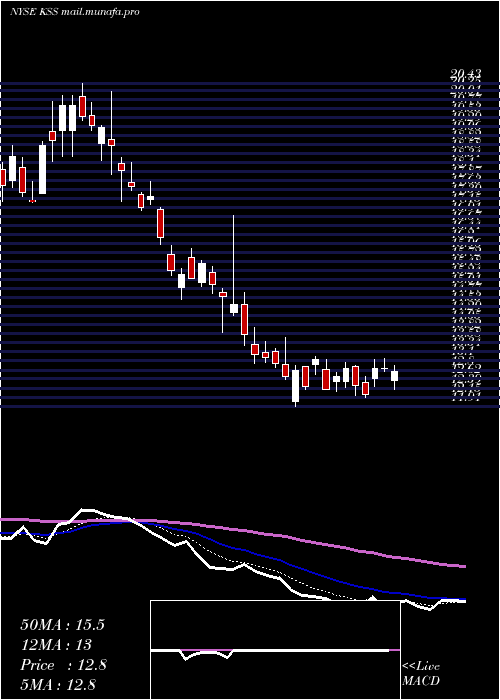Click the <<Live MACD label
The image size is (500, 700).
pos(421,673)
